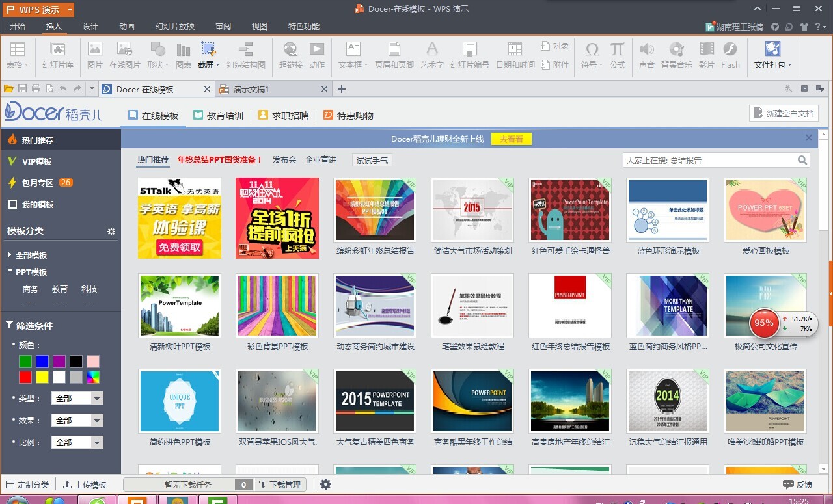Viewport: 833px width, 504px height.
Task: Filter by the blue color swatch
Action: (42, 362)
